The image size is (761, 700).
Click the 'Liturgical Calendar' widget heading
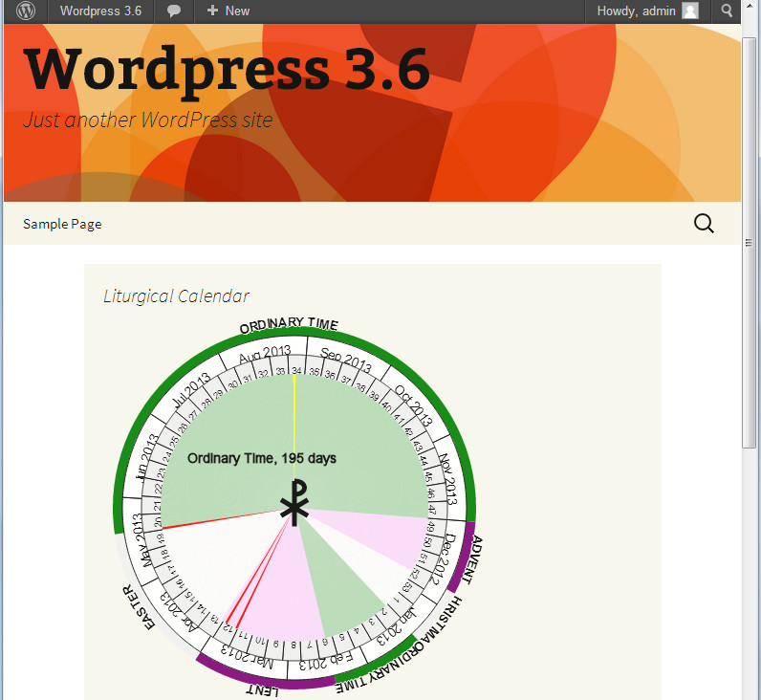pyautogui.click(x=176, y=295)
